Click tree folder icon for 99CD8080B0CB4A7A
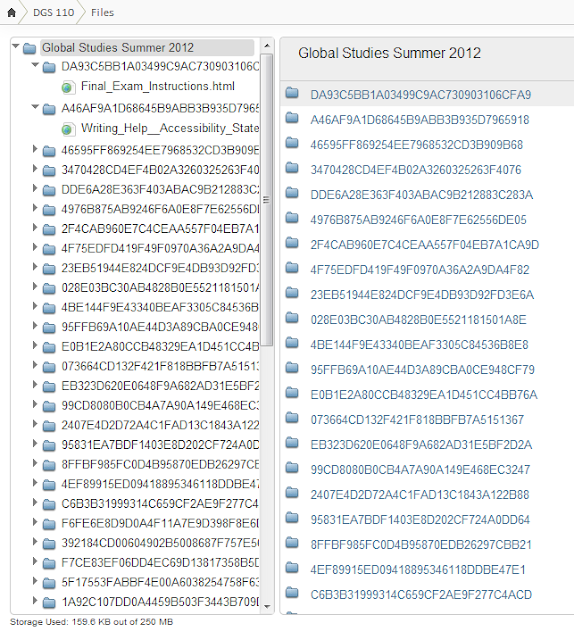Screen dimensions: 574x640 point(49,406)
